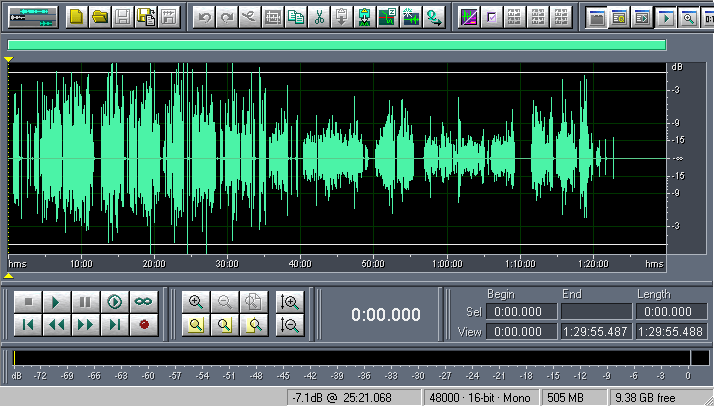Image resolution: width=714 pixels, height=406 pixels.
Task: Paste using clipboard with down arrow icon
Action: pos(342,17)
